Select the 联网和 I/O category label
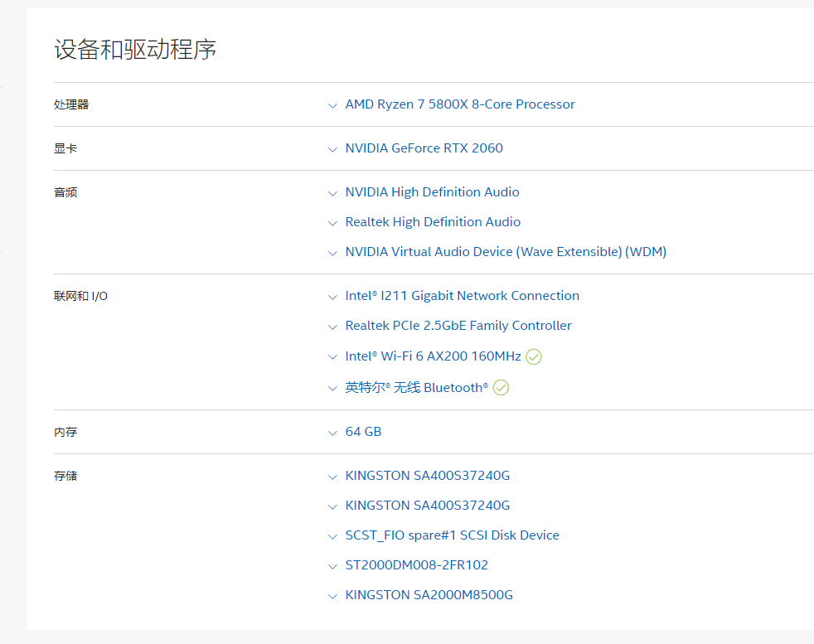 pos(80,296)
